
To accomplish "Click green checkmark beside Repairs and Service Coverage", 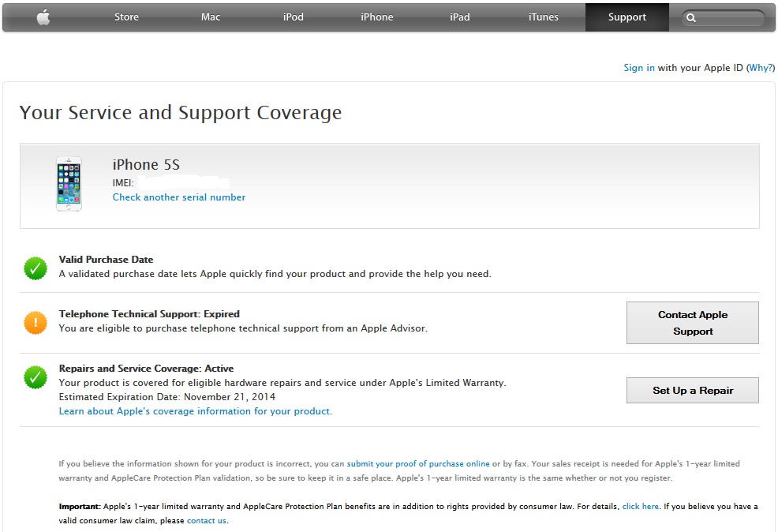I will coord(36,377).
